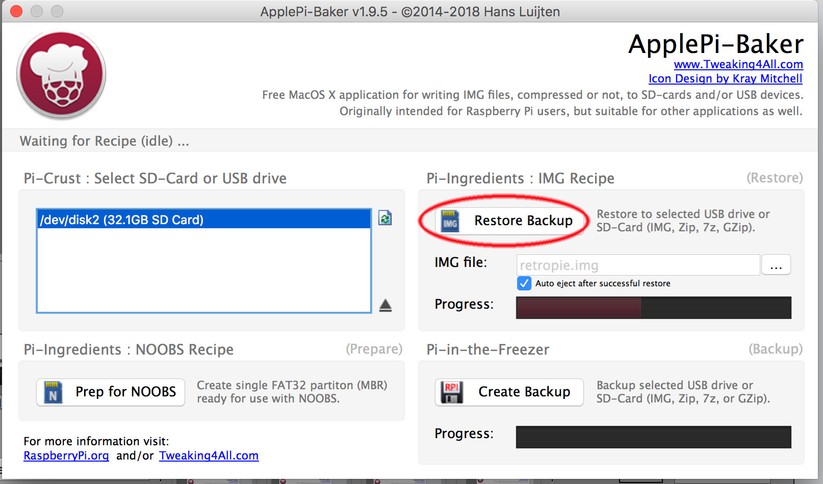Screen dimensions: 823x484
Task: Open the IMG file browse button
Action: coord(776,265)
